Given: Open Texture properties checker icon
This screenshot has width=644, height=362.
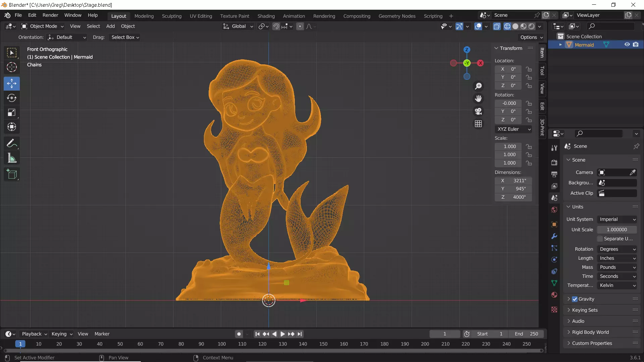Looking at the screenshot, I should pos(554,309).
